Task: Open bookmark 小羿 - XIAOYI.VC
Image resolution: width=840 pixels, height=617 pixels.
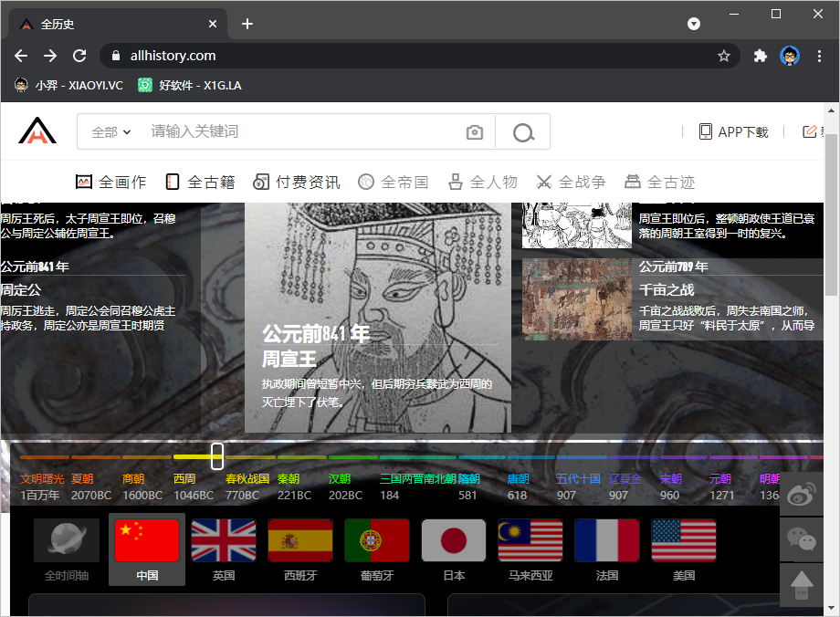Action: [68, 85]
